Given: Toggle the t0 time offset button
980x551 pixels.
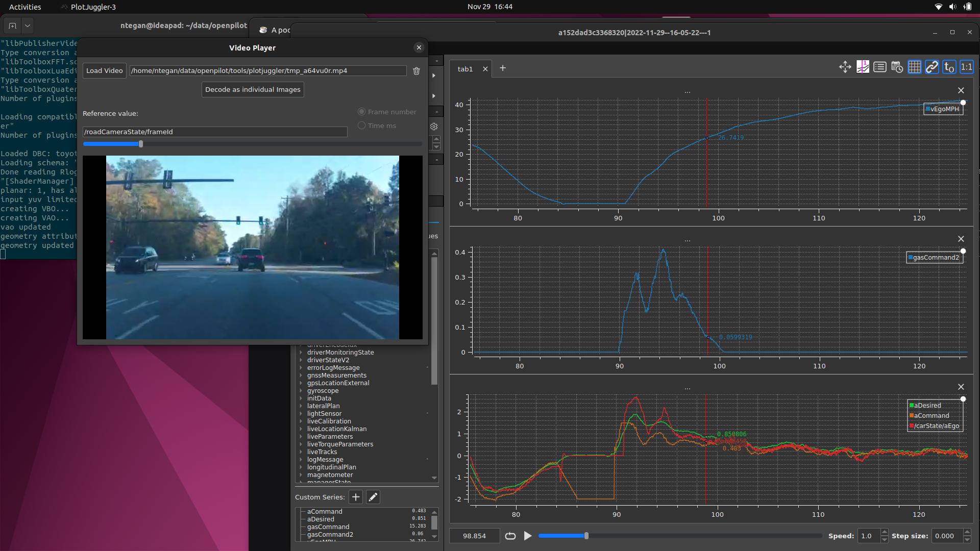Looking at the screenshot, I should tap(949, 67).
